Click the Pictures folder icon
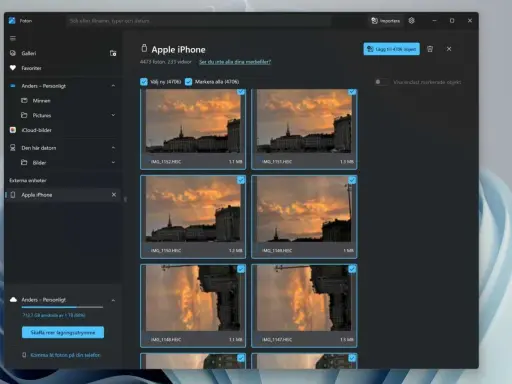The width and height of the screenshot is (512, 384). coord(24,115)
